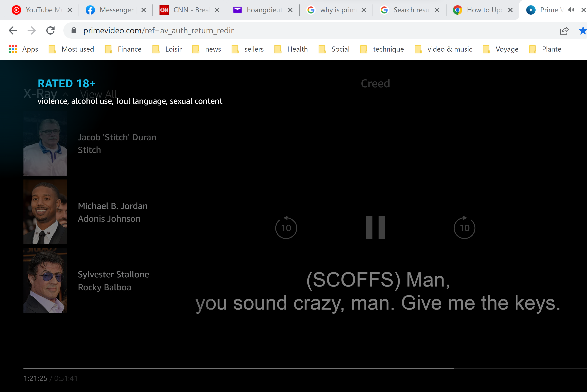Image resolution: width=587 pixels, height=392 pixels.
Task: Pause the Creed video playback
Action: [x=375, y=227]
